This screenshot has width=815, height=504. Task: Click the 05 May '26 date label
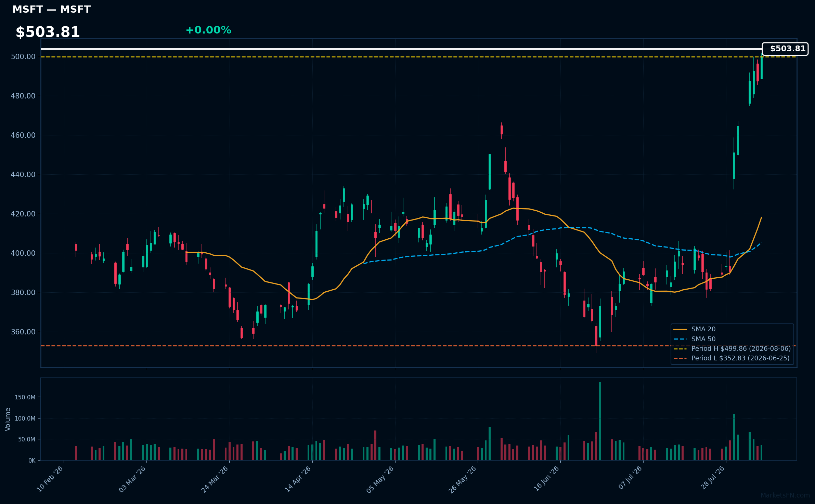tap(380, 479)
